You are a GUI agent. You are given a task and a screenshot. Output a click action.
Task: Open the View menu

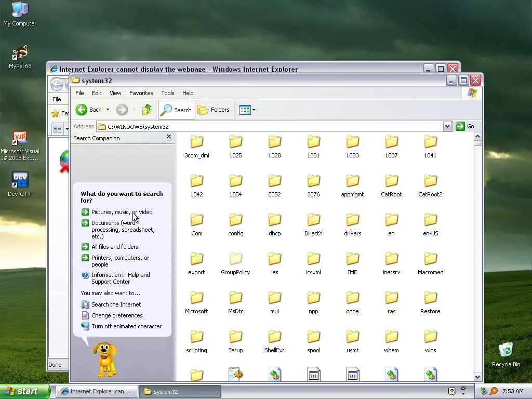pos(115,93)
